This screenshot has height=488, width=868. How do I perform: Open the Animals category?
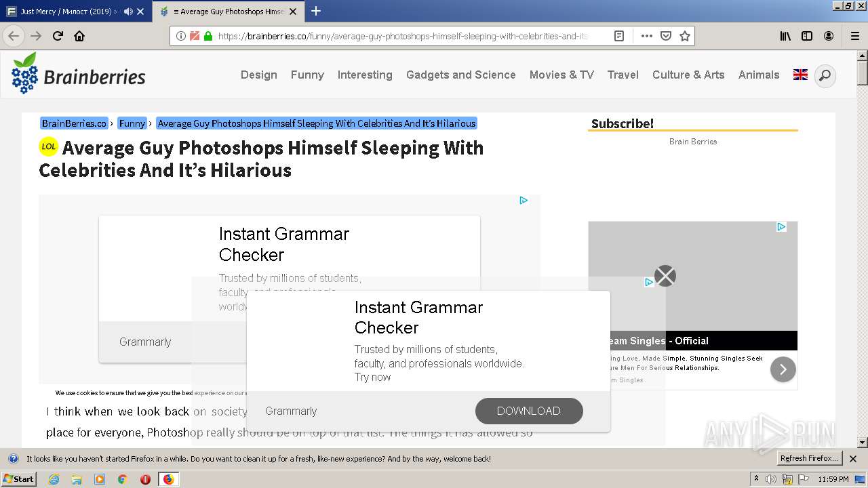[759, 75]
